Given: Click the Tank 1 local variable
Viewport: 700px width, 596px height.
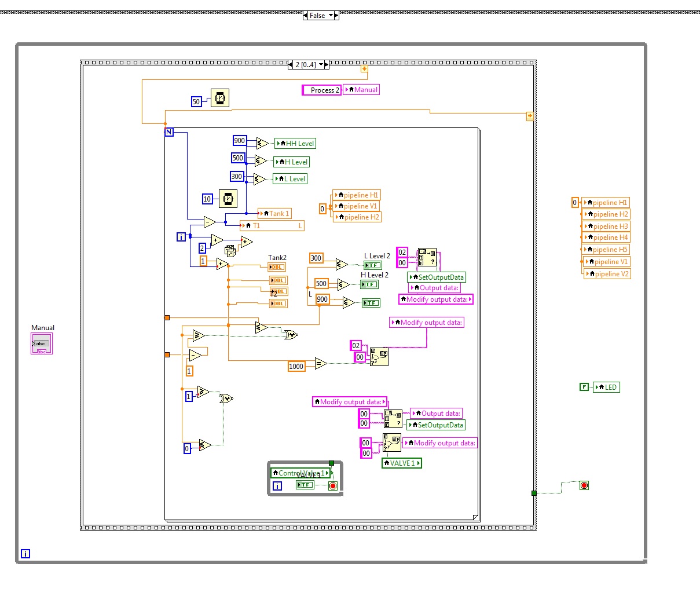Looking at the screenshot, I should click(274, 213).
